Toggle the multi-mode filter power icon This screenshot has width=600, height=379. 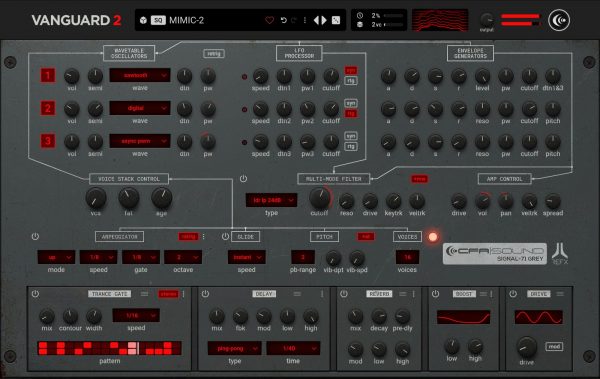coord(243,179)
